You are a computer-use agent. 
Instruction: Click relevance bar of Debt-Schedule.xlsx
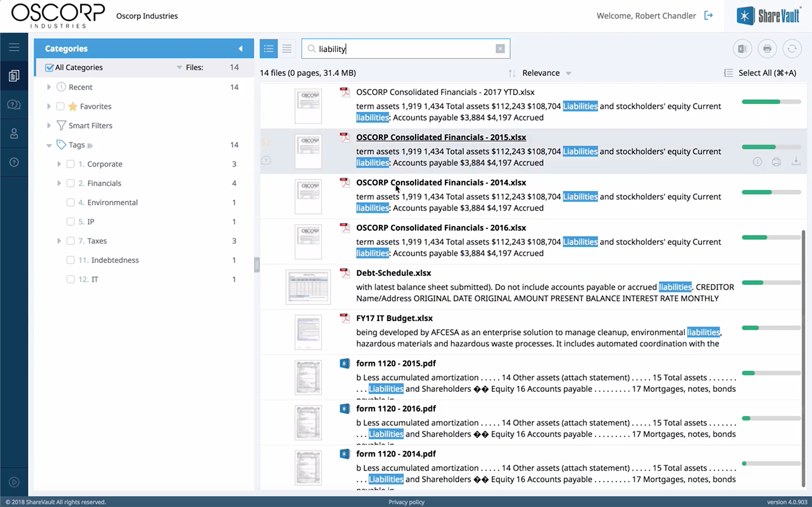[x=771, y=283]
